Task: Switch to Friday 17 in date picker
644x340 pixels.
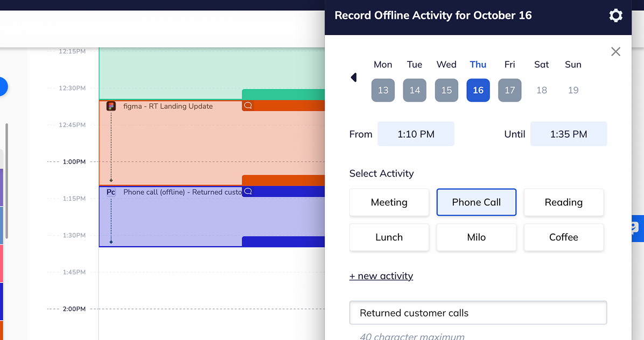Action: pos(509,90)
